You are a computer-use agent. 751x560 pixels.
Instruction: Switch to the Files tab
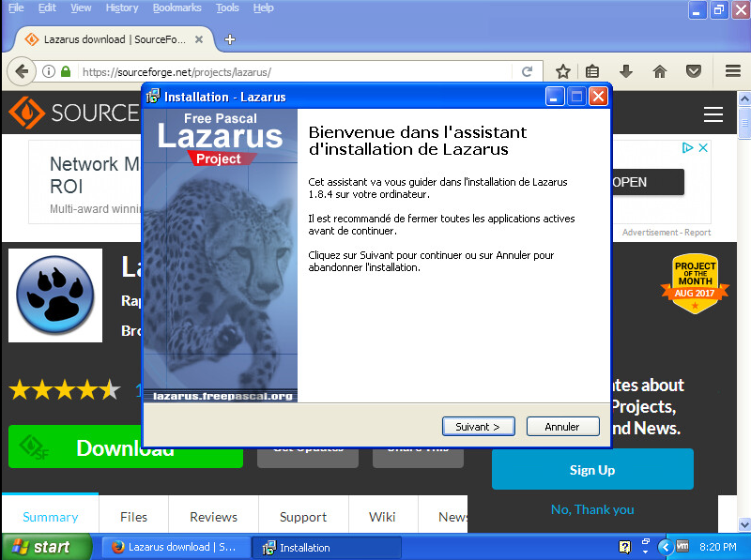tap(133, 517)
